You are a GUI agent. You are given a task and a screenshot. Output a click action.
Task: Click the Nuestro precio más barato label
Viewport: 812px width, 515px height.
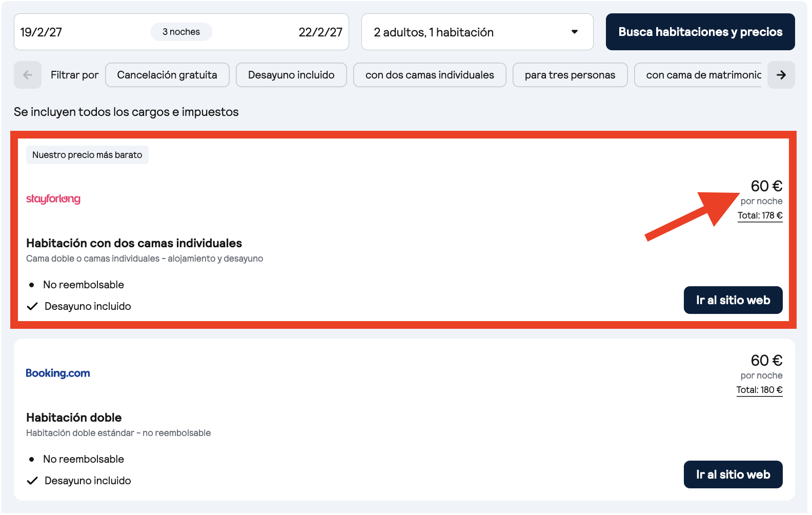tap(87, 155)
